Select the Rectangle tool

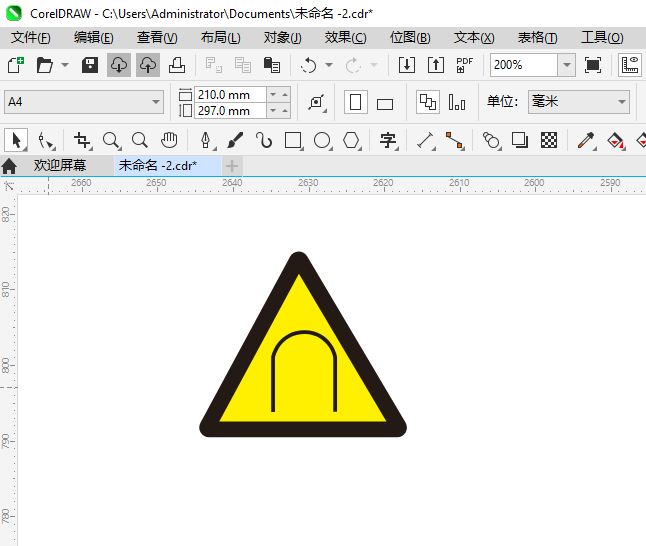point(293,140)
